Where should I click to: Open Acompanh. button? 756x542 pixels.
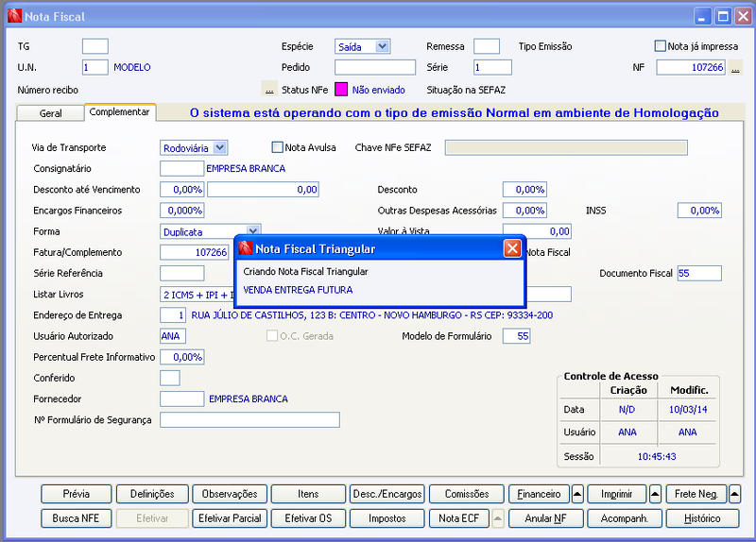click(625, 518)
